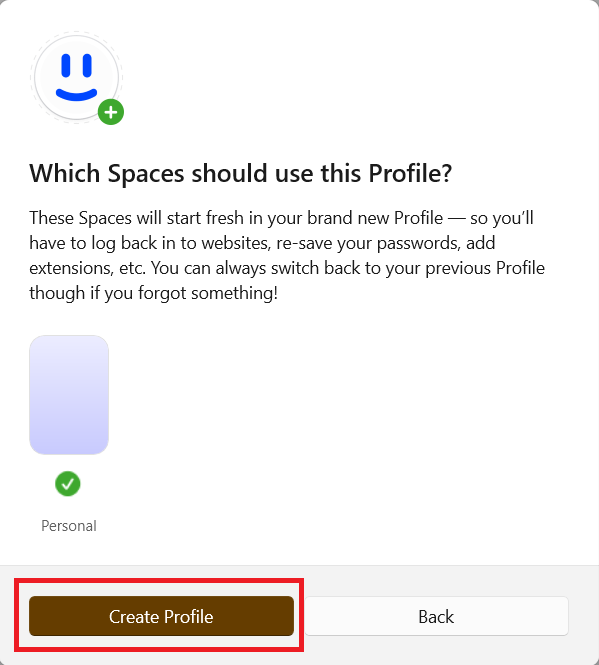Click the Personal space label
599x665 pixels.
tap(69, 526)
